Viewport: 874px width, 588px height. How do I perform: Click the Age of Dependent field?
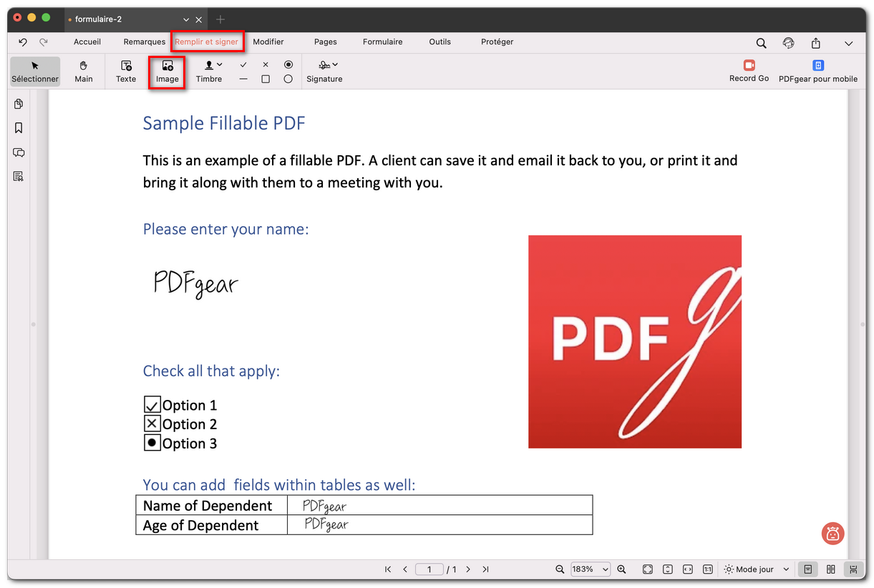tap(440, 524)
